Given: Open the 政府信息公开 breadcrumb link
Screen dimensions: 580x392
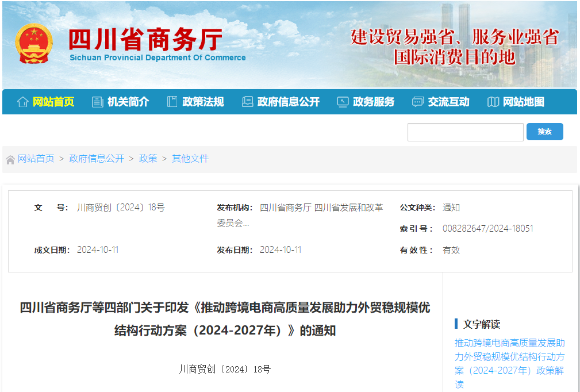Looking at the screenshot, I should pyautogui.click(x=97, y=159).
